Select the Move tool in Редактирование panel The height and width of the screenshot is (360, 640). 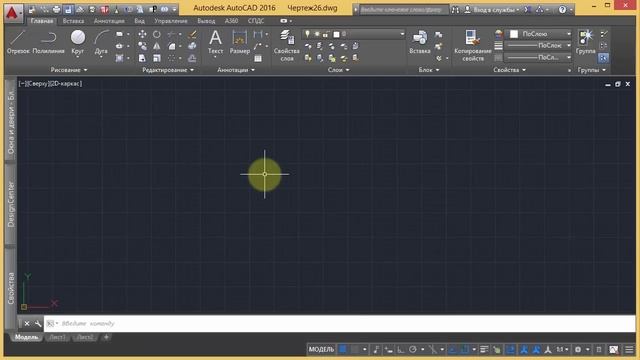tap(142, 34)
